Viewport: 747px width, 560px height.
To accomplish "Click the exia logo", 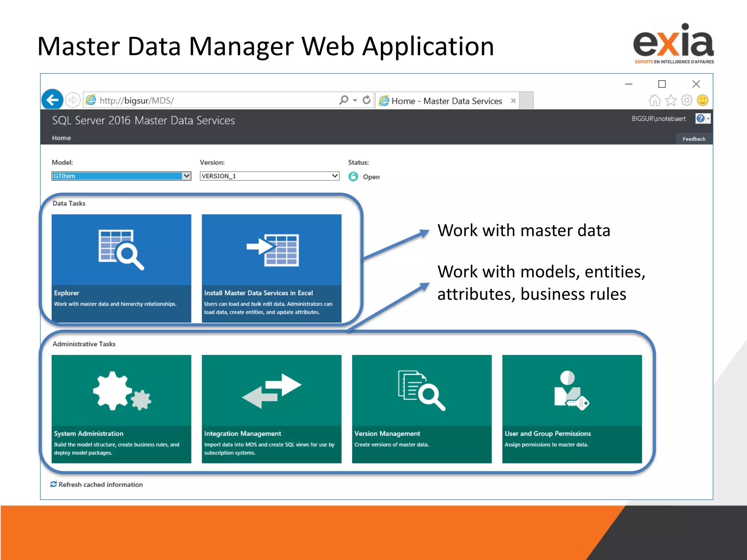I will click(674, 43).
